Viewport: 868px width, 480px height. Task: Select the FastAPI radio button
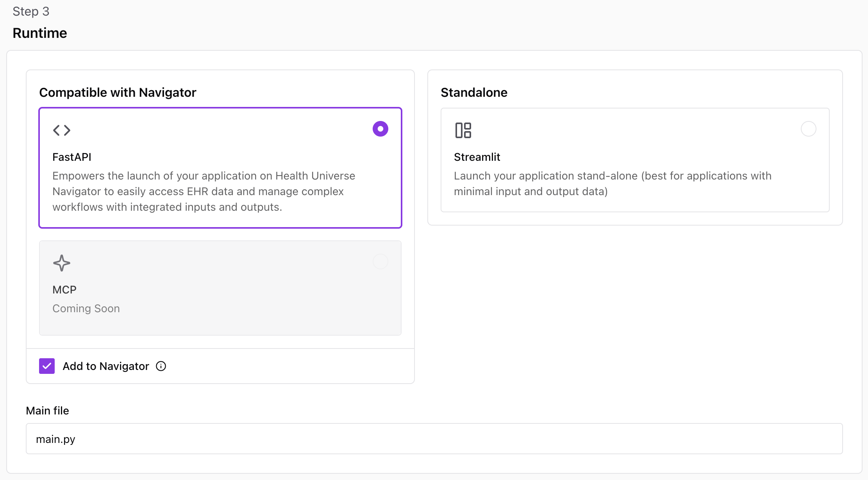tap(380, 129)
